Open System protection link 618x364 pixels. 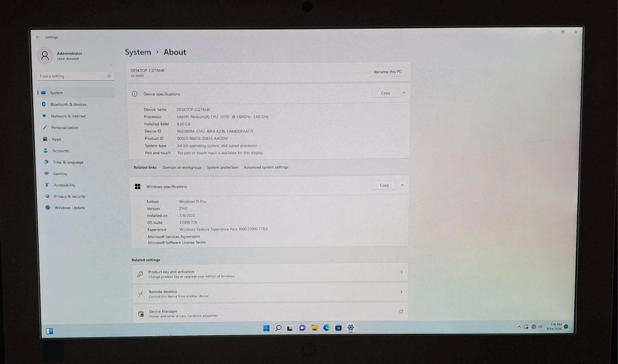[222, 167]
